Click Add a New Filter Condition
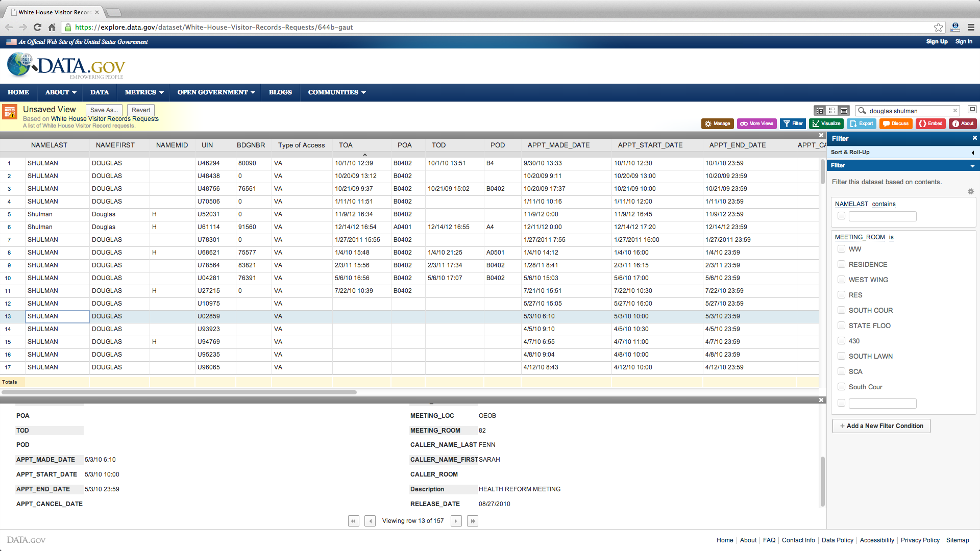 click(881, 426)
